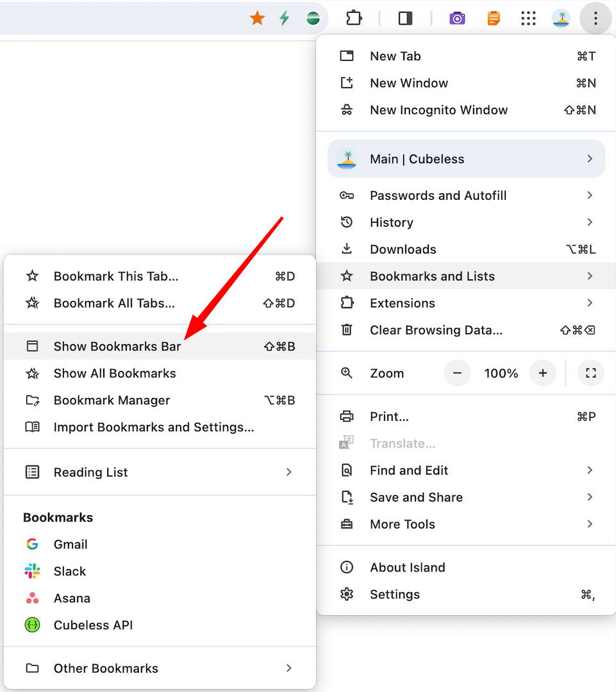Open Settings from the menu

[466, 595]
